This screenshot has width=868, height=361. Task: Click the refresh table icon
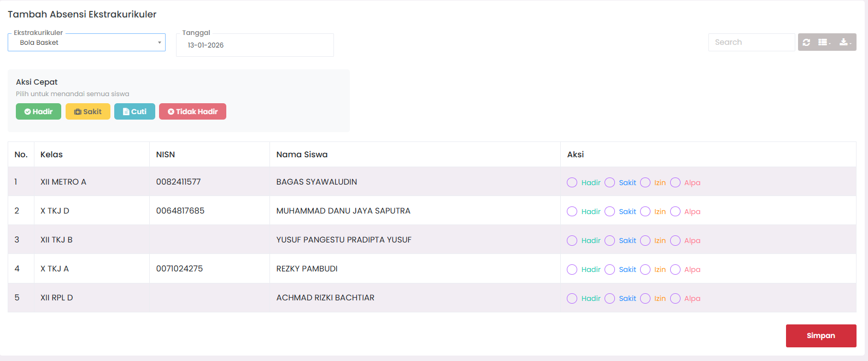tap(806, 42)
